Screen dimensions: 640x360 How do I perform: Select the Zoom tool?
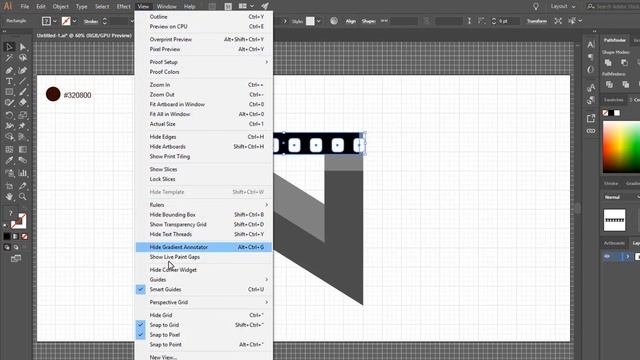coord(23,197)
